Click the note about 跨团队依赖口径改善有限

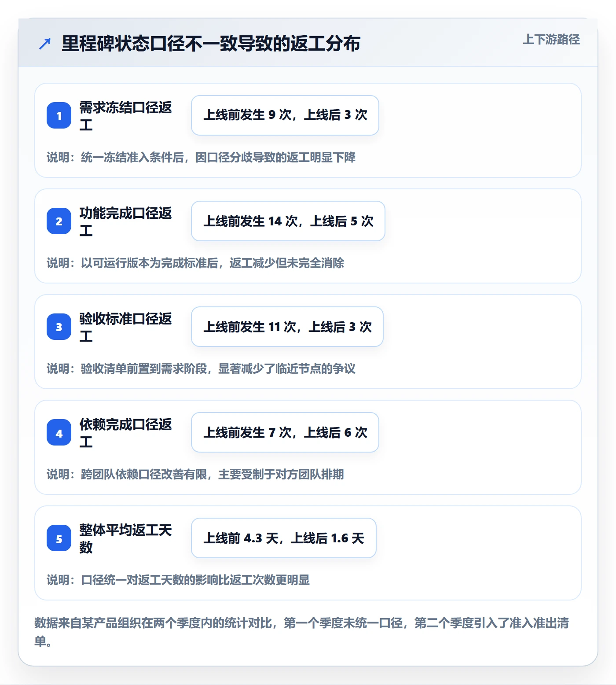195,474
